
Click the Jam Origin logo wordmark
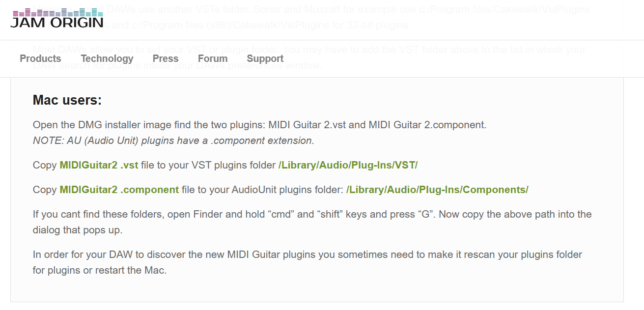click(x=56, y=23)
